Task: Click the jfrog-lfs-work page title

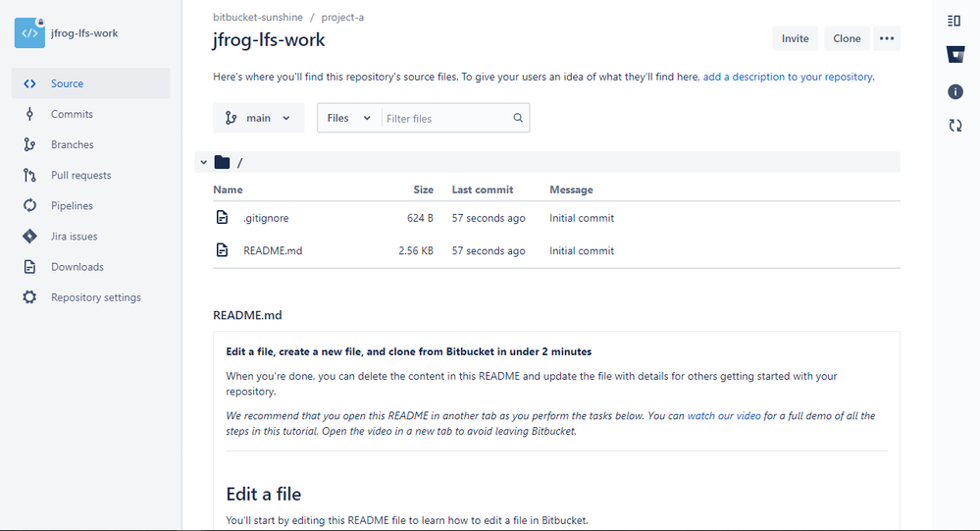Action: pyautogui.click(x=269, y=40)
